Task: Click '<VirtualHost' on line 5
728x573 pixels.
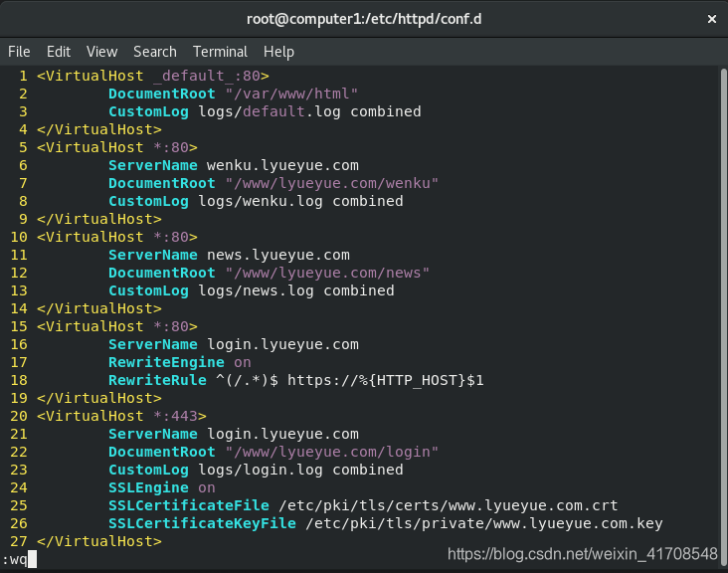Action: [x=91, y=147]
